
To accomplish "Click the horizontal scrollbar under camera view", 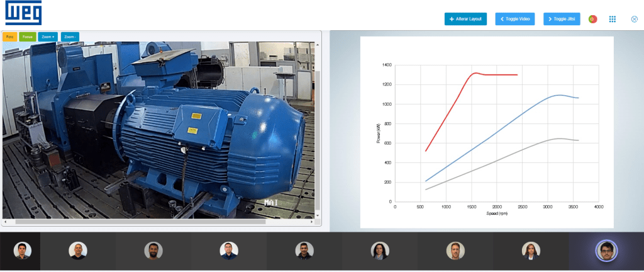I will (x=138, y=222).
